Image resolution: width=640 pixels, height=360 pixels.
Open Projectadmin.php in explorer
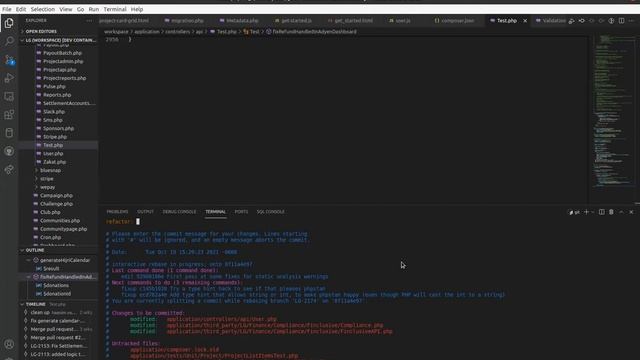[63, 61]
